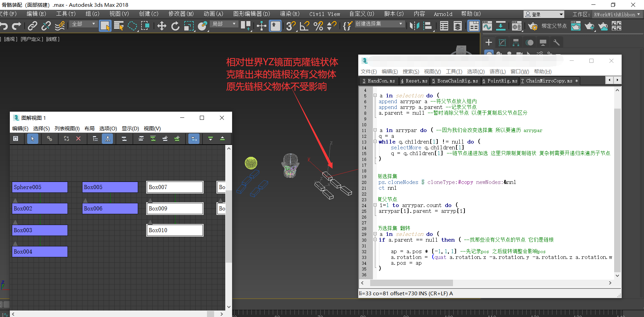Screen dimensions: 644x317
Task: Click the Mirror tool icon
Action: 414,26
